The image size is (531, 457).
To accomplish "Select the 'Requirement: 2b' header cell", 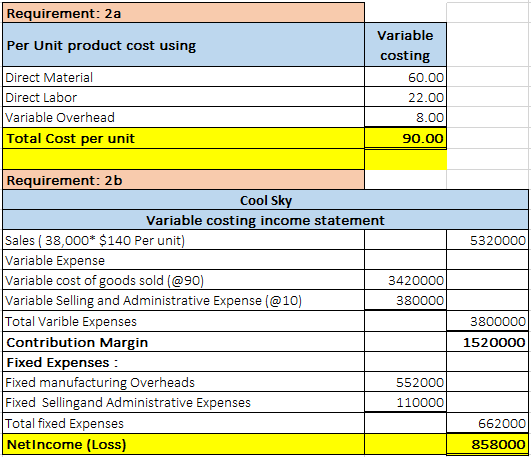I will [184, 180].
